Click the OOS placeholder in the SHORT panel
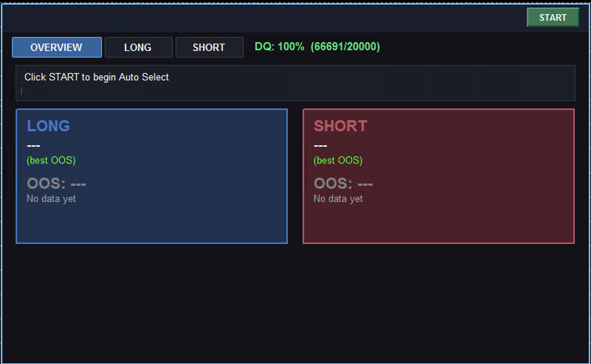The width and height of the screenshot is (591, 364). [343, 183]
